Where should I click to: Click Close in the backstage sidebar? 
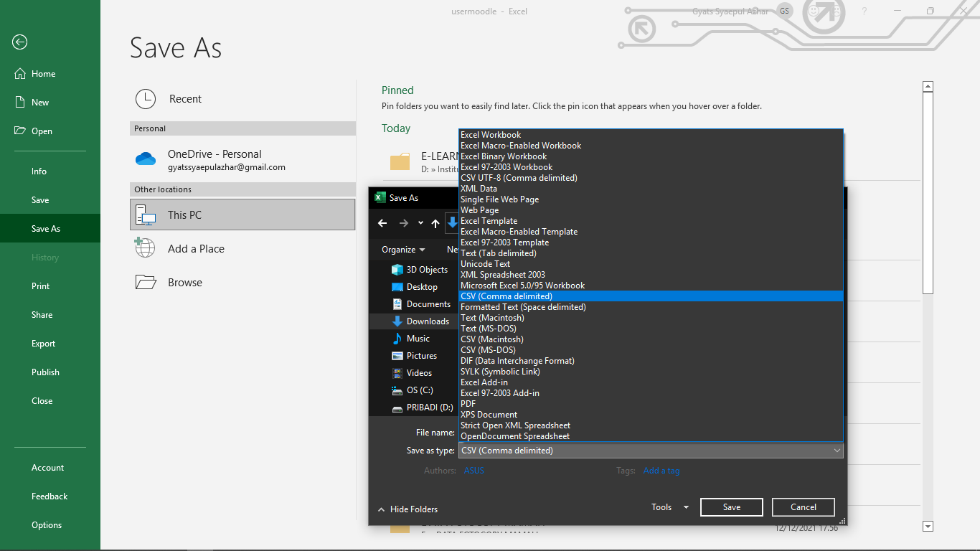tap(50, 401)
